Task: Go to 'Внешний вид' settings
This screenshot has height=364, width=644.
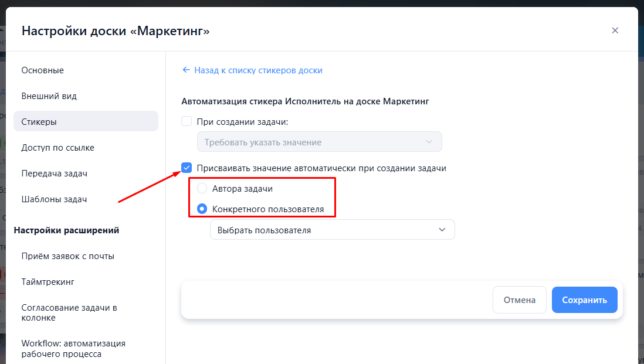Action: tap(86, 96)
